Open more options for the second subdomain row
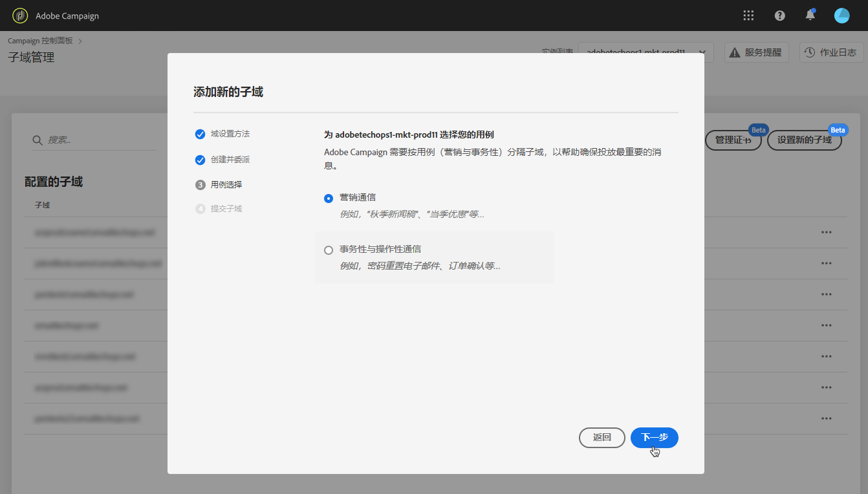The width and height of the screenshot is (868, 494). (x=826, y=263)
